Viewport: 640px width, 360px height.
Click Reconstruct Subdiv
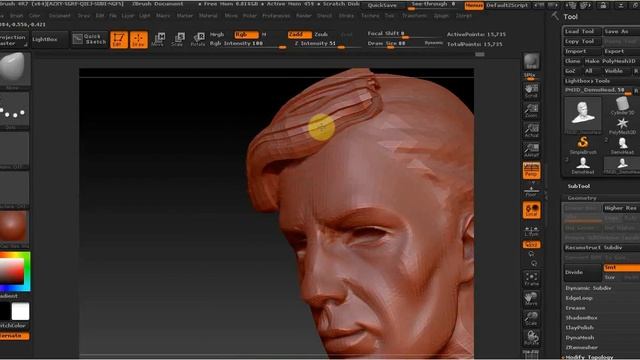602,247
